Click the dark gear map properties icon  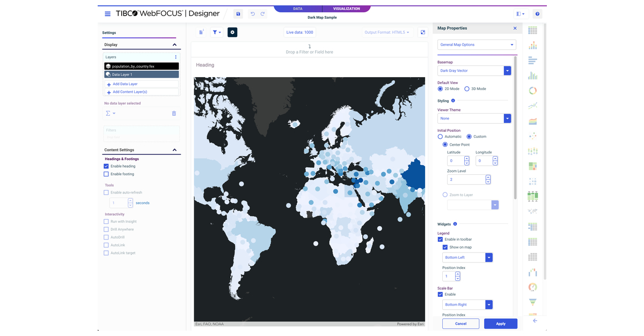coord(232,33)
